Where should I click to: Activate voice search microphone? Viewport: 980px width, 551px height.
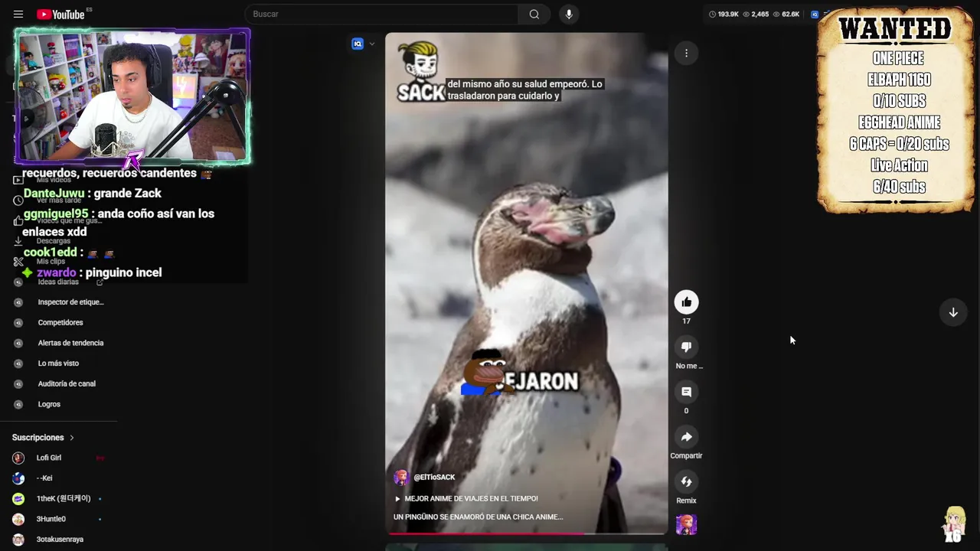click(569, 14)
